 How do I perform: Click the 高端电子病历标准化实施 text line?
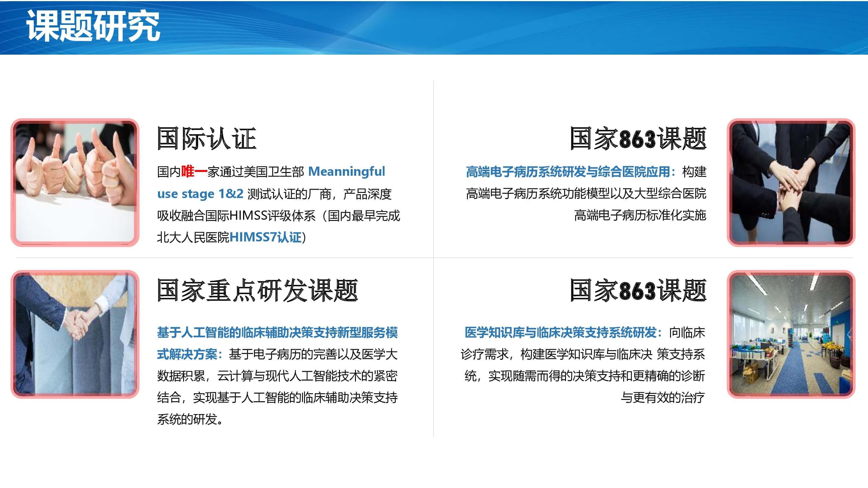pyautogui.click(x=640, y=215)
